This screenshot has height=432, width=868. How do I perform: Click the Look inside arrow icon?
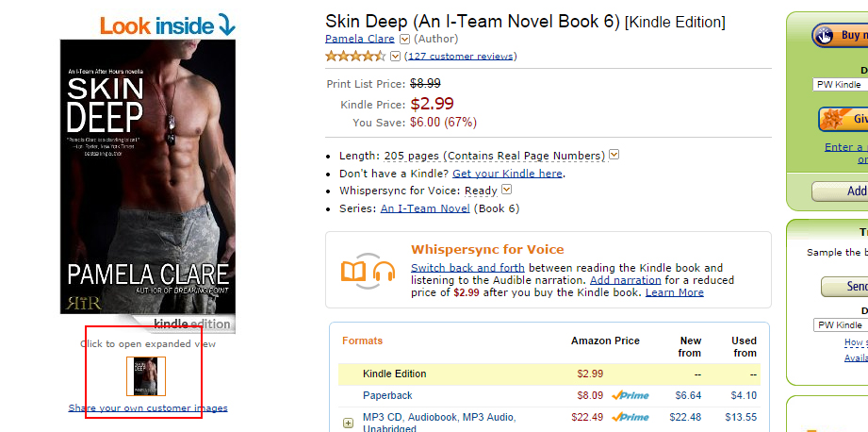point(226,25)
